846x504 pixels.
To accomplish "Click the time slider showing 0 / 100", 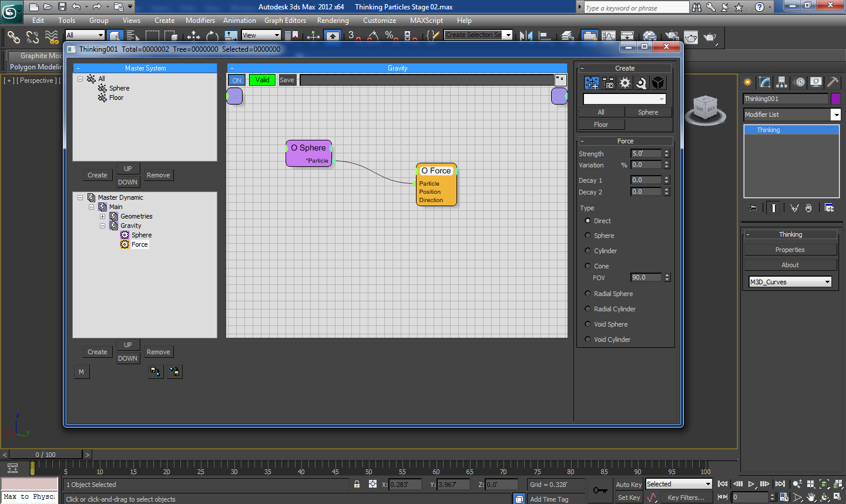I will 46,455.
